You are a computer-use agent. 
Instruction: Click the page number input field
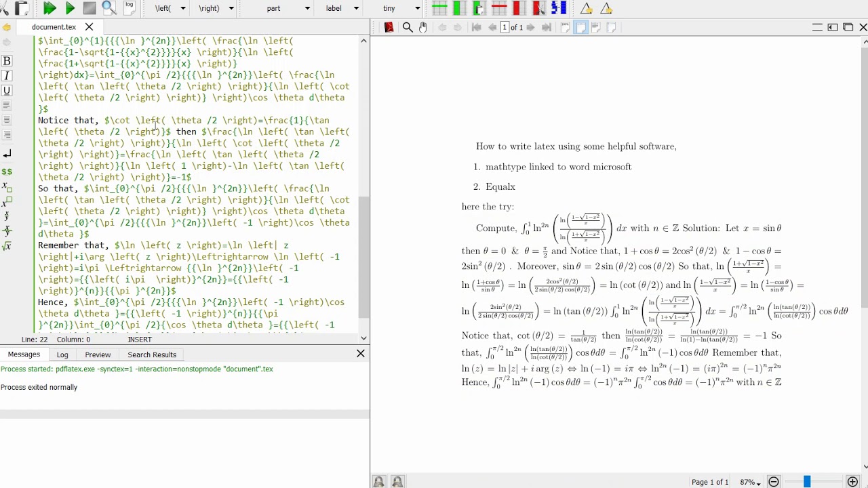coord(505,27)
